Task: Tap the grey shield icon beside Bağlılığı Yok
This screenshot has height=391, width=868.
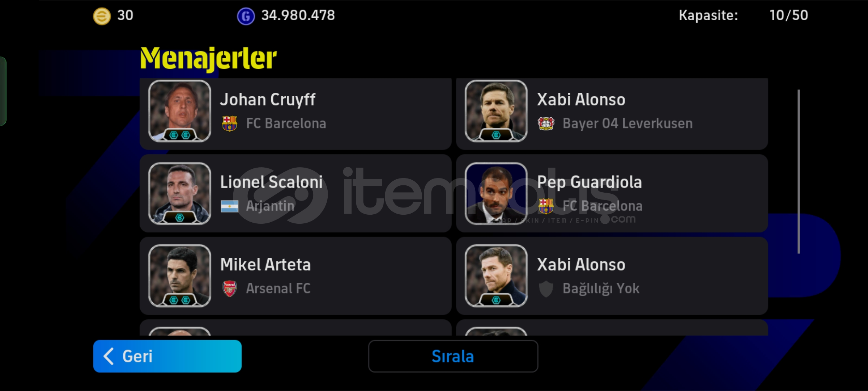Action: 546,289
